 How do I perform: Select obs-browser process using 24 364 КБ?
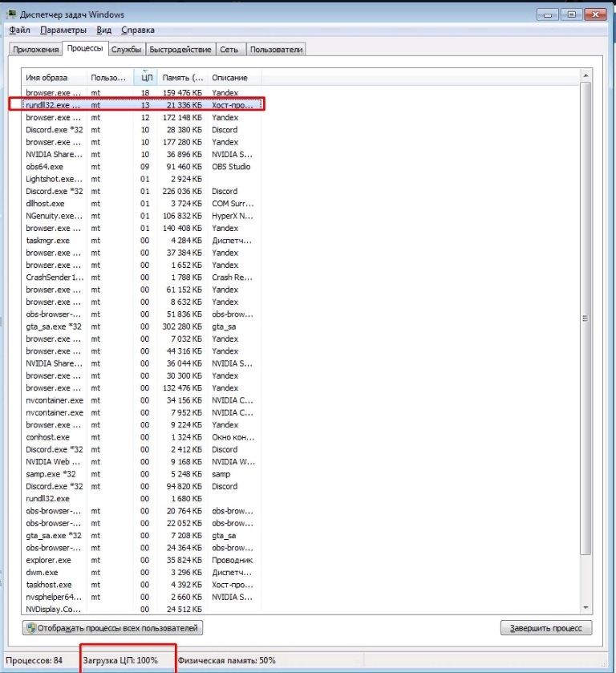tap(142, 548)
